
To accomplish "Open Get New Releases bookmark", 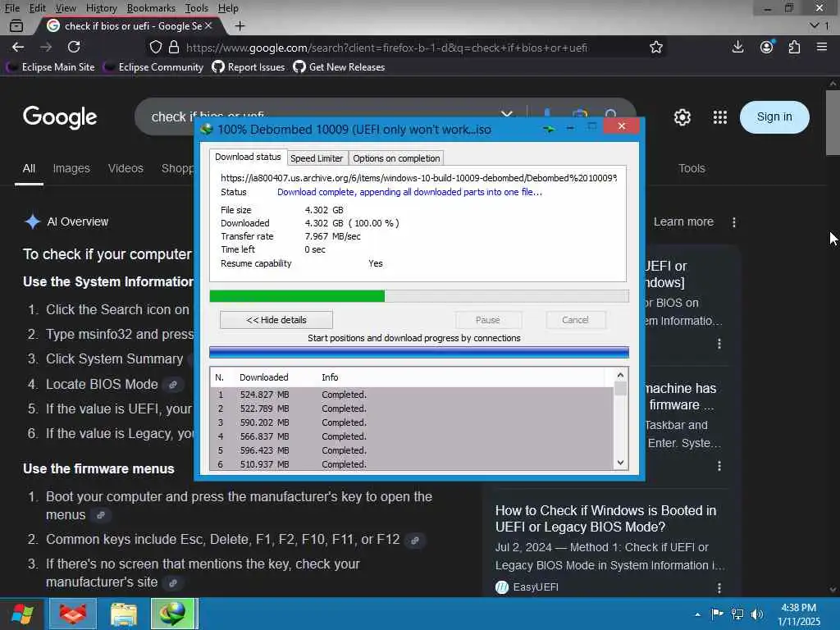I will (339, 67).
